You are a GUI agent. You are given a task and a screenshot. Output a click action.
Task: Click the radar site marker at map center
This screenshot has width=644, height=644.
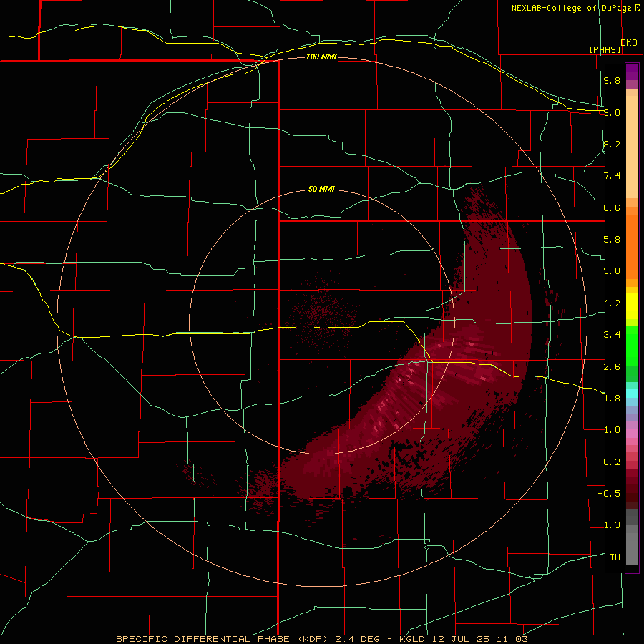click(321, 323)
